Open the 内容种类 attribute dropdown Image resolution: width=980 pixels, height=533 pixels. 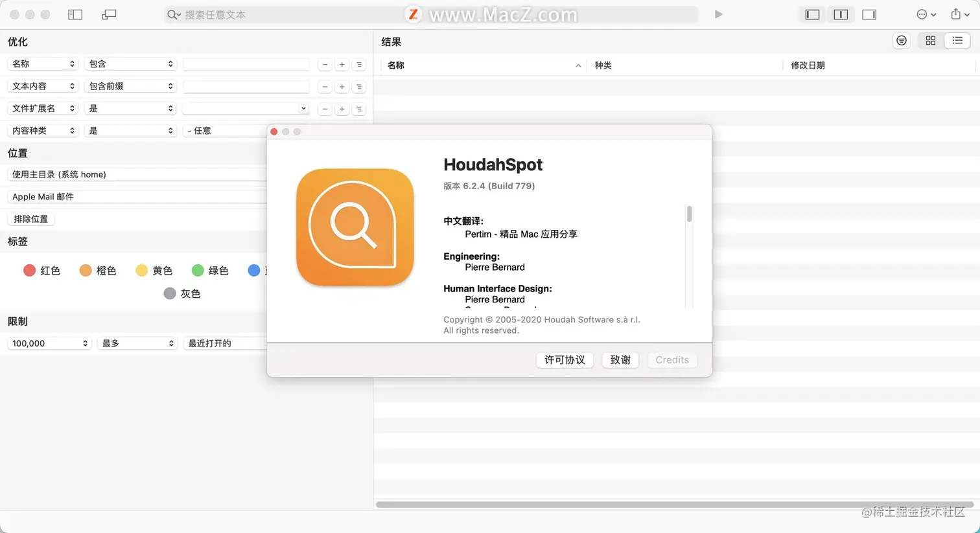(x=43, y=130)
